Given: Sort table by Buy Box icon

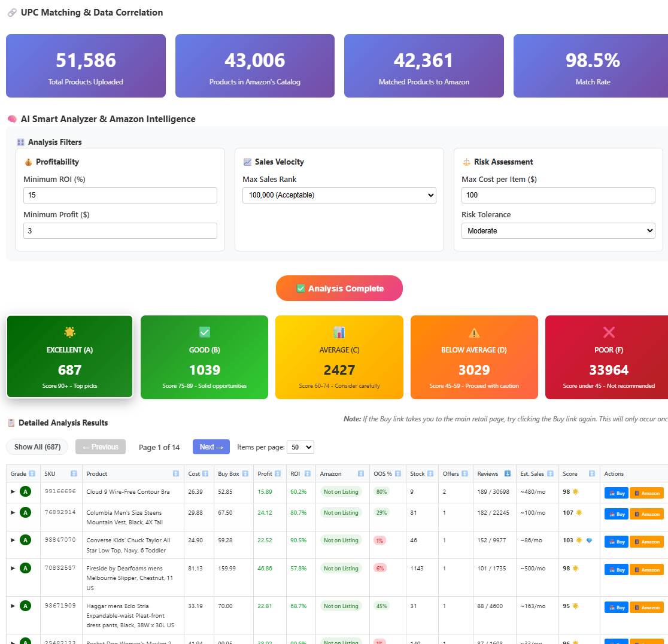Looking at the screenshot, I should 245,473.
